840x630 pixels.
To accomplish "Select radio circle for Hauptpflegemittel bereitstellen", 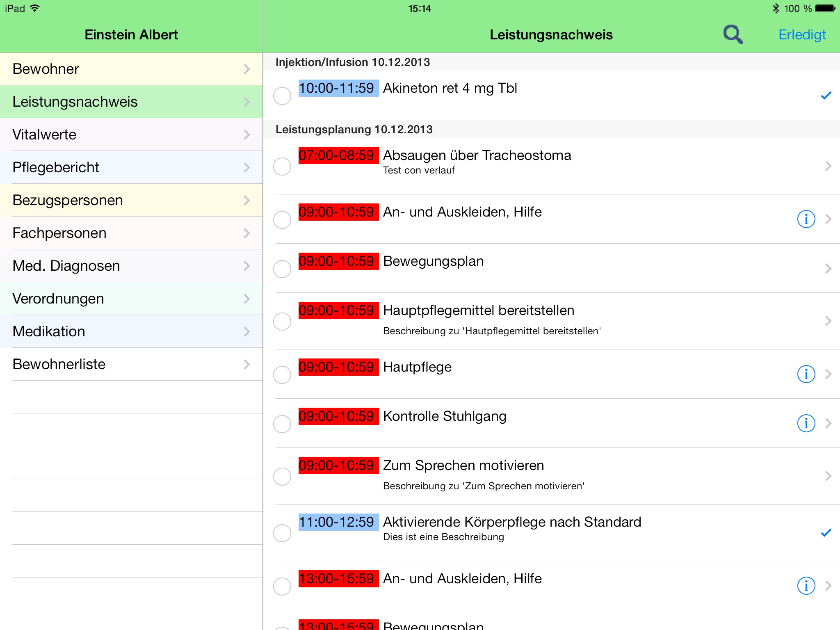I will pyautogui.click(x=282, y=322).
